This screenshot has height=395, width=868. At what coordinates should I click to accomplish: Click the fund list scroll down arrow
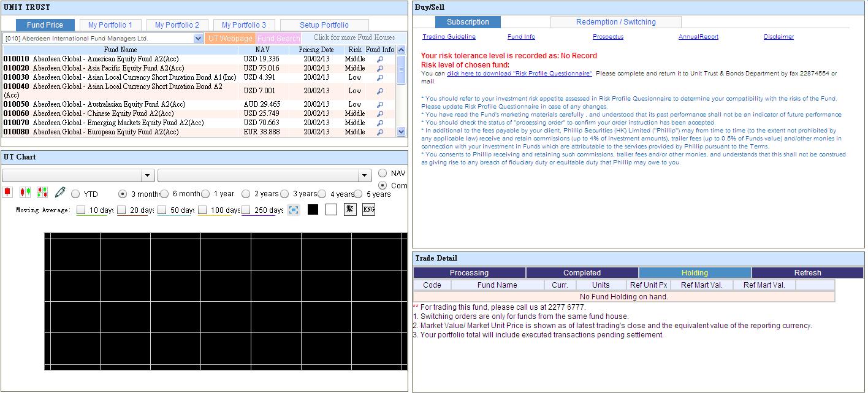(401, 131)
